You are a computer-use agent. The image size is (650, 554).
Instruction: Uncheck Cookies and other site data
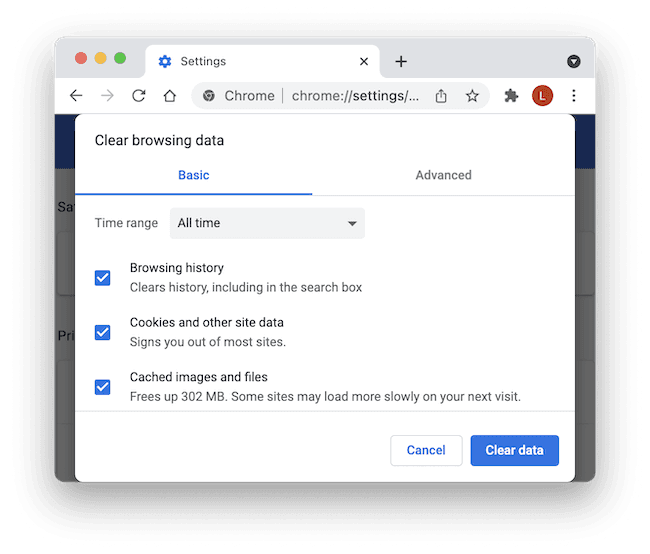pyautogui.click(x=102, y=333)
